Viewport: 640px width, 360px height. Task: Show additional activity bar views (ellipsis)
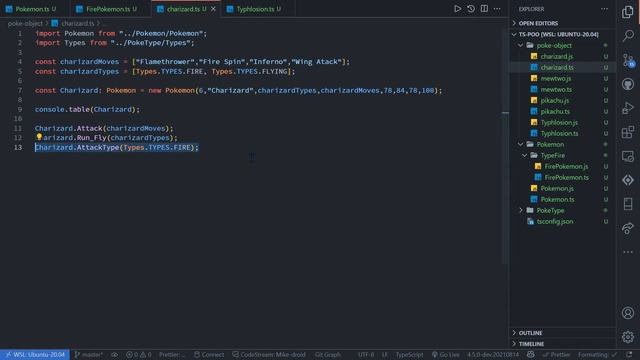(x=628, y=252)
